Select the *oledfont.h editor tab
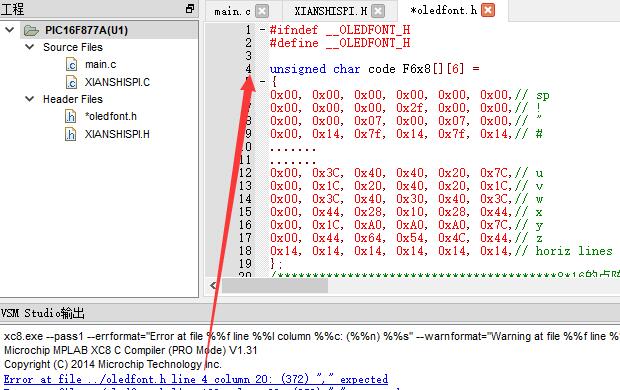620x390 pixels. pos(443,10)
